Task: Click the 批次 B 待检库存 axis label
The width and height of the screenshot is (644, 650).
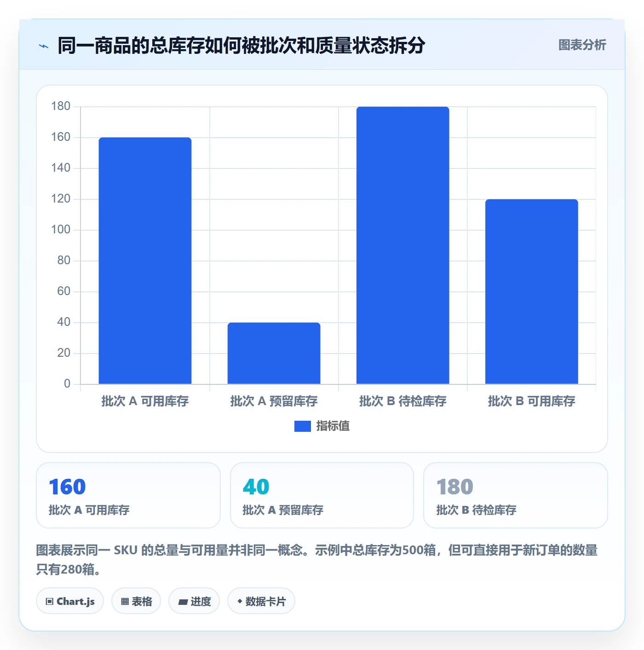Action: 402,401
